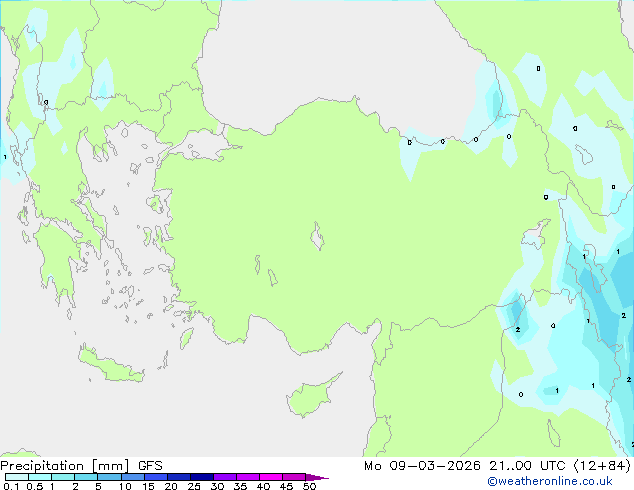Click legend color segment between 15 and 20
Screen dimensions: 634x490
156,477
